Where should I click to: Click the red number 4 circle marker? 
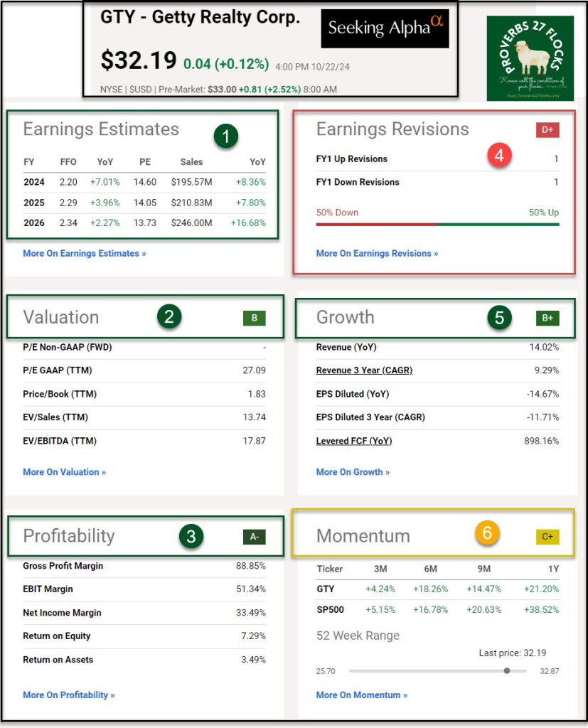pyautogui.click(x=500, y=155)
